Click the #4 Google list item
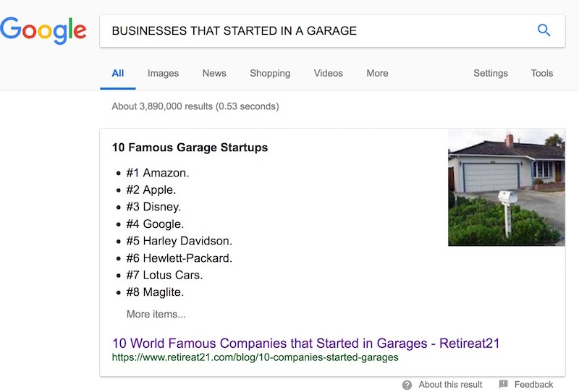The image size is (579, 392). (155, 223)
